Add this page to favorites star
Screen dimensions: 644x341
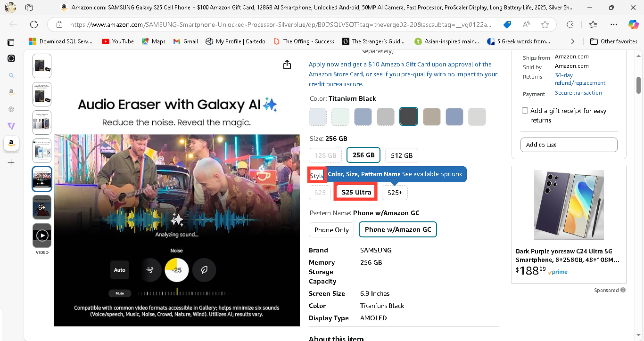545,24
